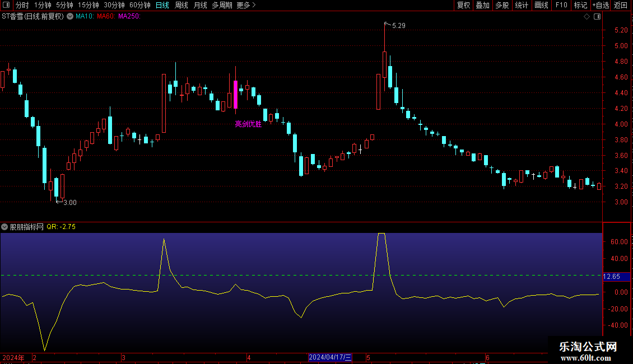Select the 1分钟 period
The image size is (633, 364).
[x=43, y=5]
